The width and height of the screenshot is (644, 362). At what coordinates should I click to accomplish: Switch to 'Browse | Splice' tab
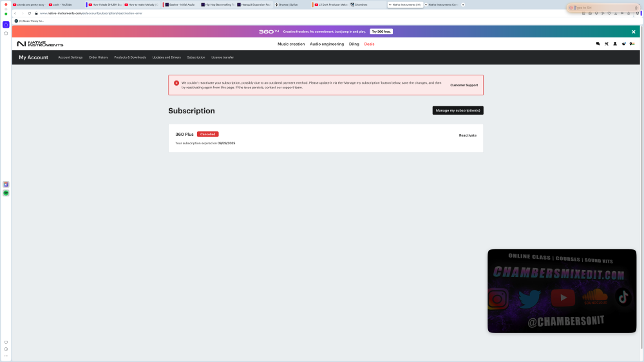click(291, 5)
